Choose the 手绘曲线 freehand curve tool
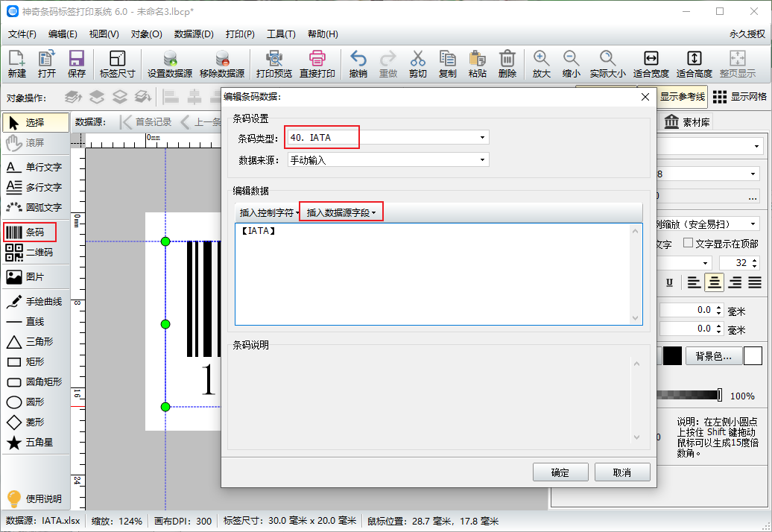 (36, 302)
